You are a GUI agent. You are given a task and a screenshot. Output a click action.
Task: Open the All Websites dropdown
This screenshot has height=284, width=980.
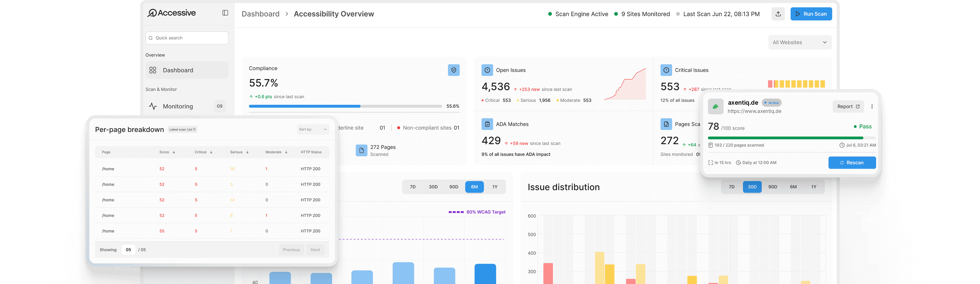(x=800, y=42)
